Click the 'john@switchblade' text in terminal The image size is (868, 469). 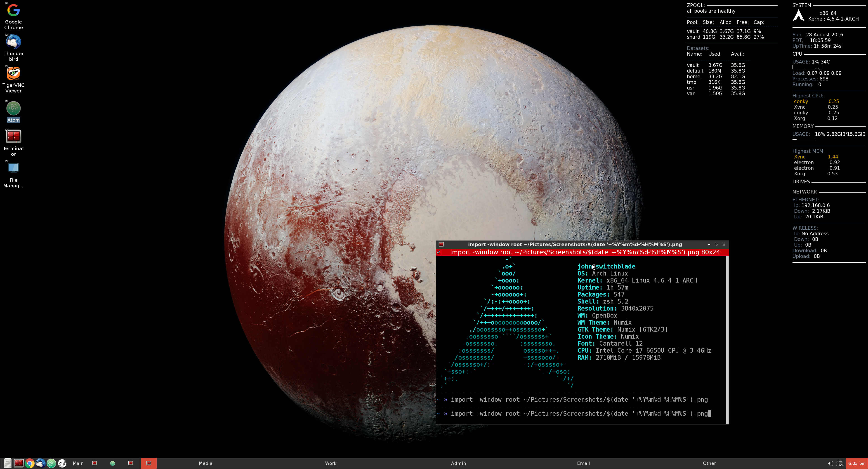point(606,266)
